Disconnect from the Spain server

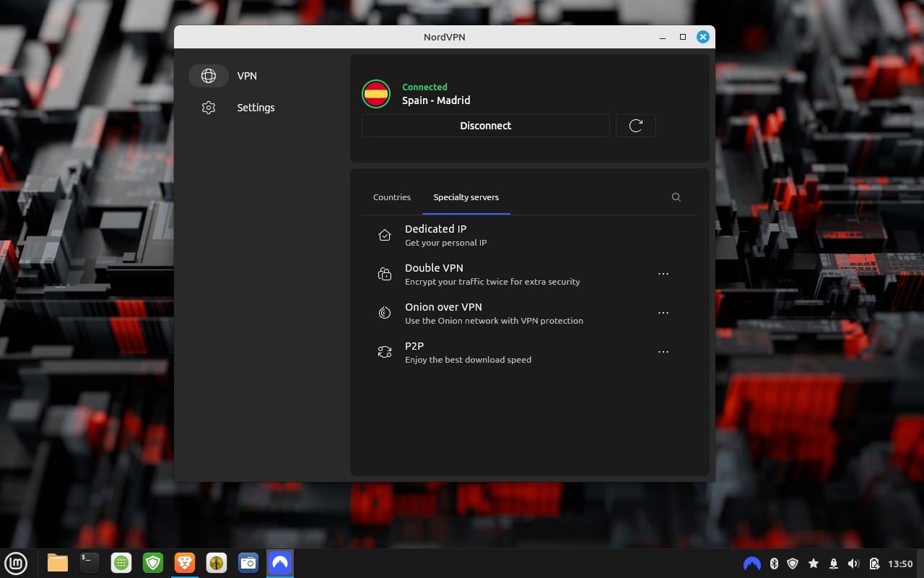(x=486, y=126)
